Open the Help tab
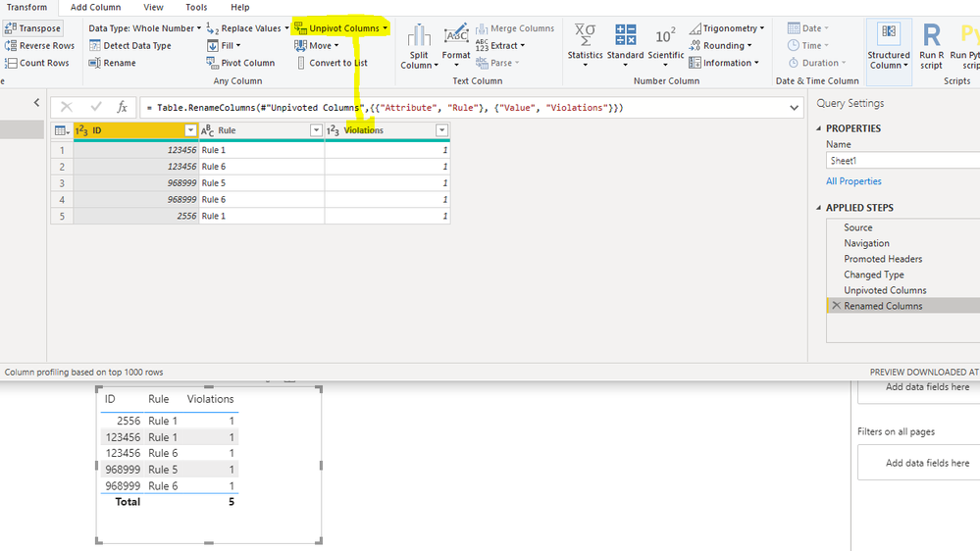980x551 pixels. 240,8
